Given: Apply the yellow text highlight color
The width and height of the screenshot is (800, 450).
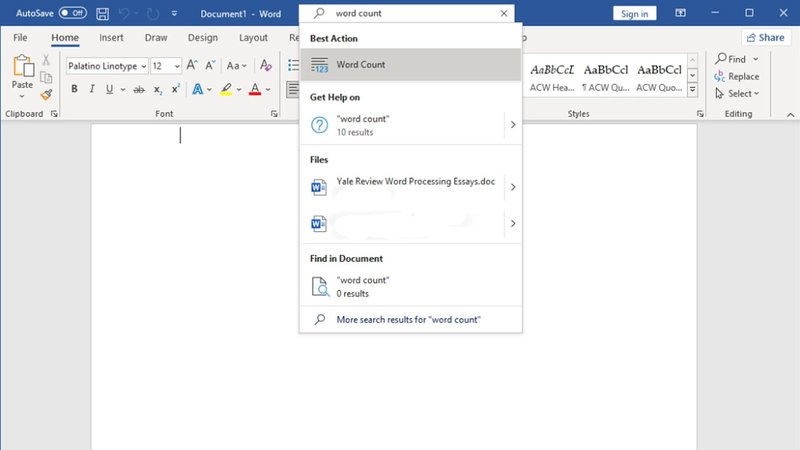Looking at the screenshot, I should [225, 90].
